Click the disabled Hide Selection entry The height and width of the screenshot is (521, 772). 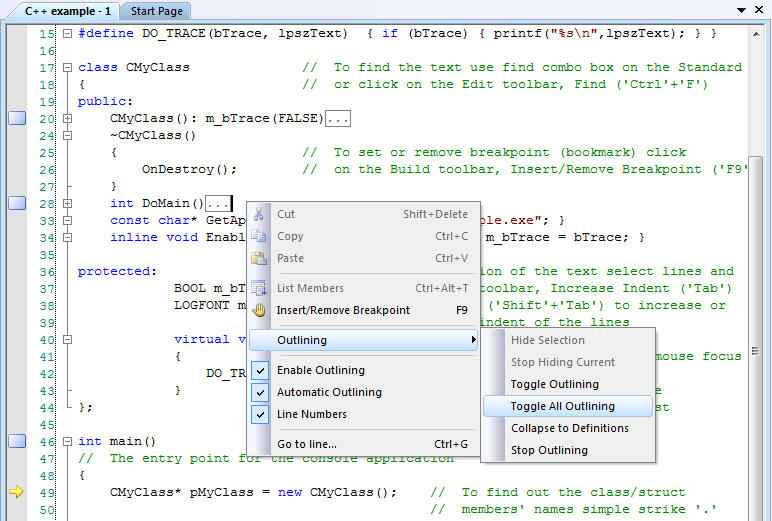(568, 340)
